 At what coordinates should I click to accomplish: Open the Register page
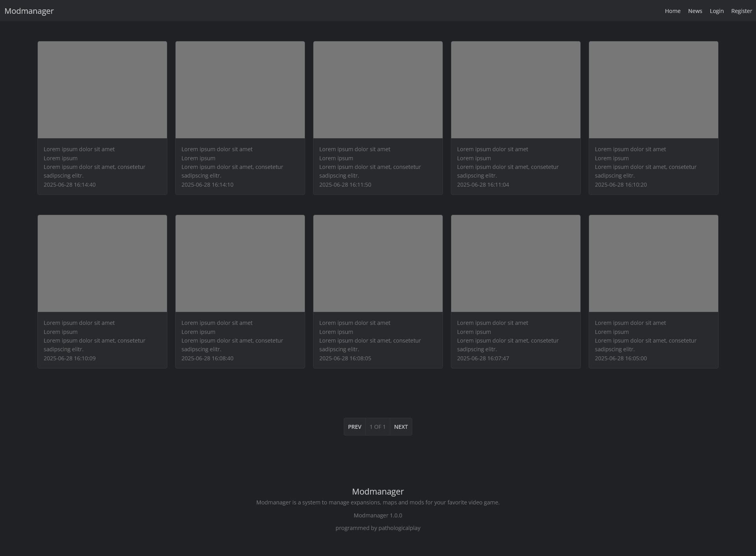741,11
